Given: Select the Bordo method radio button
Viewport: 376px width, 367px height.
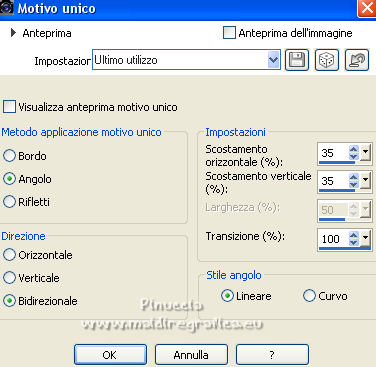Looking at the screenshot, I should [9, 156].
